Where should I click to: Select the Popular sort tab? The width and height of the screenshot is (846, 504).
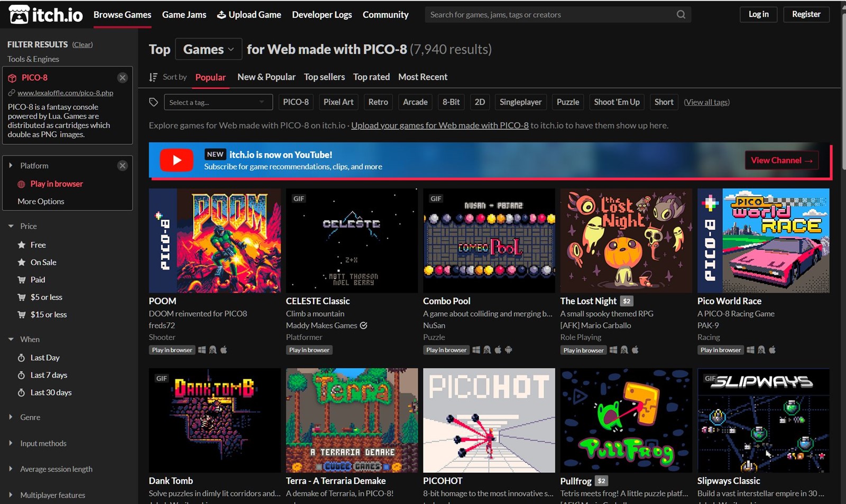tap(210, 77)
